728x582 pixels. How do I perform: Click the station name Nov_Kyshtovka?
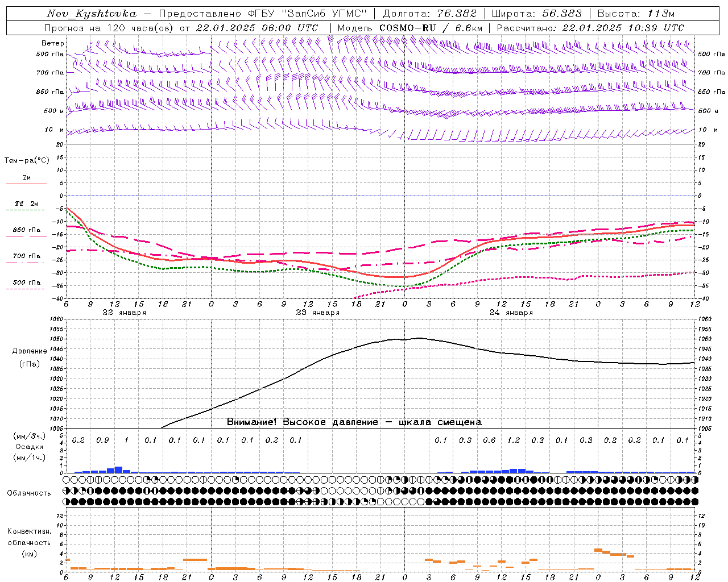(92, 14)
